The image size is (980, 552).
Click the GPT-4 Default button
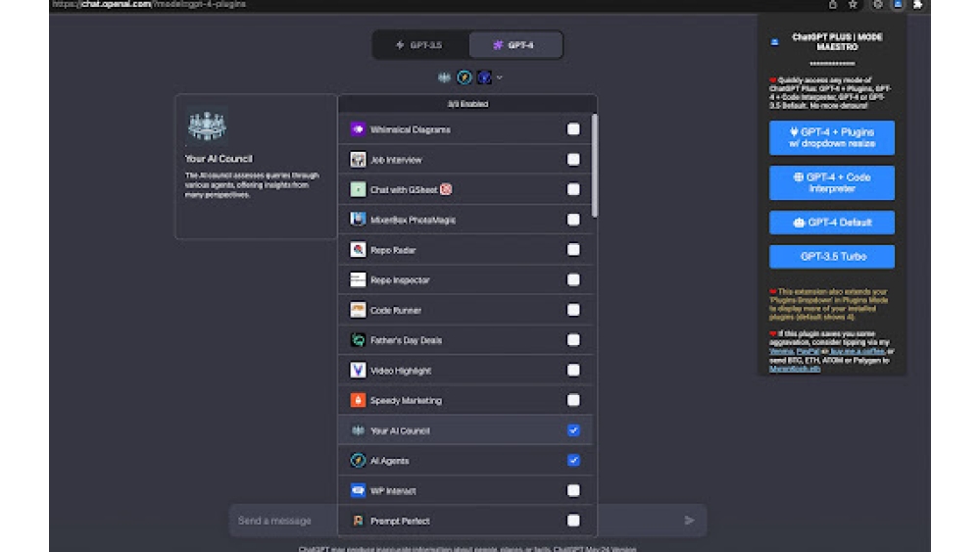tap(832, 223)
